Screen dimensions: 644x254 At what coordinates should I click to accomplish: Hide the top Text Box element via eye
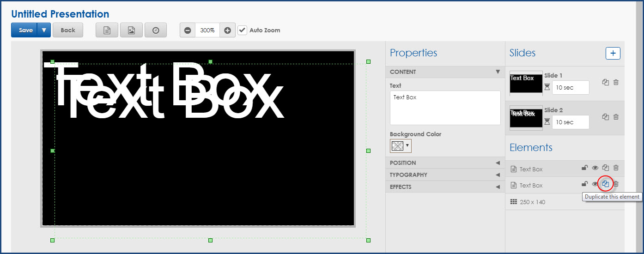595,168
